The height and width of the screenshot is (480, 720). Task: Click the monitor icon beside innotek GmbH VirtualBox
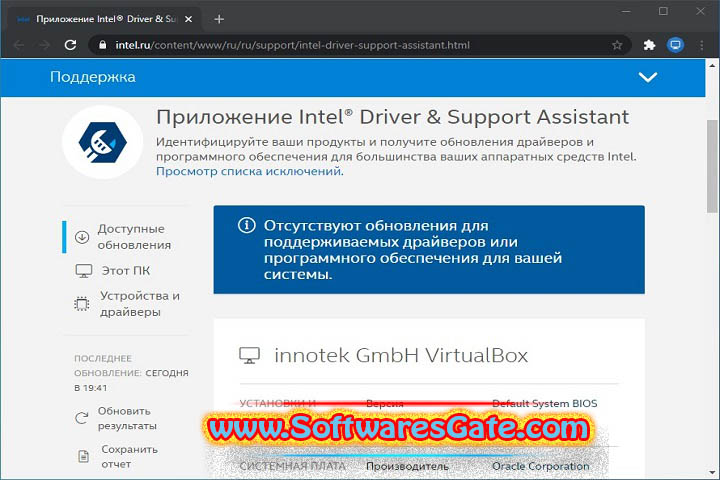pyautogui.click(x=249, y=356)
